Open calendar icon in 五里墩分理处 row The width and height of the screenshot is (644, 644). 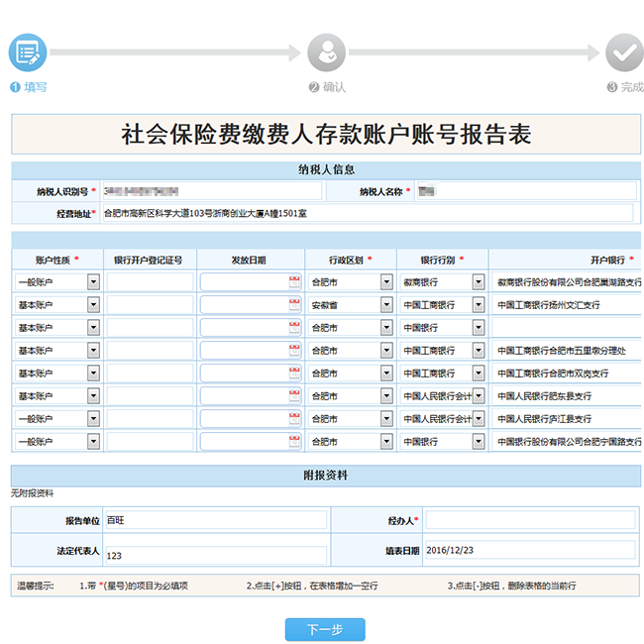tap(294, 350)
